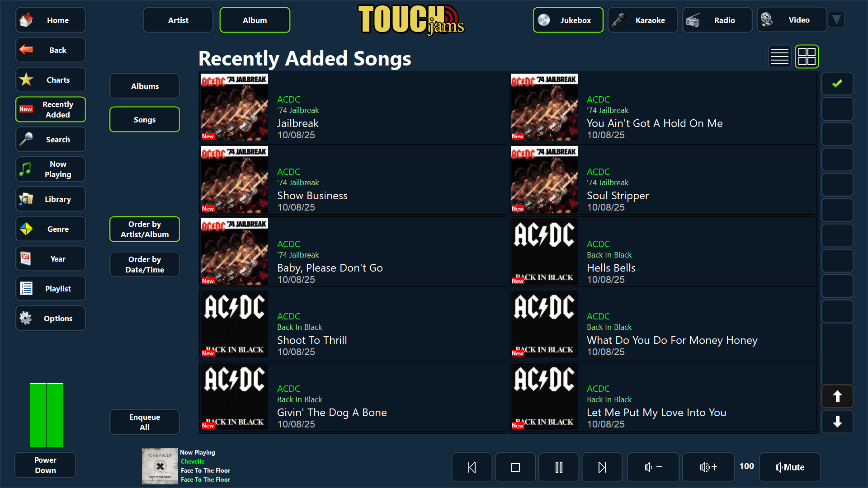Pause the playing song

click(x=559, y=467)
